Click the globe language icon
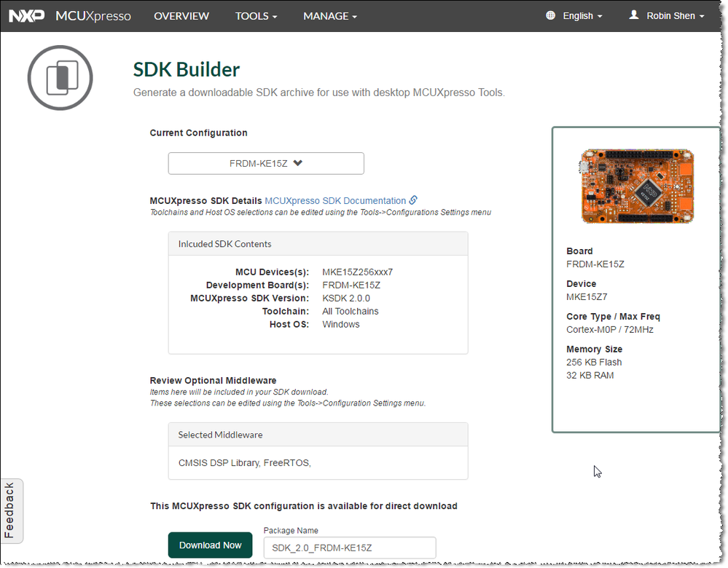Viewport: 728px width, 568px height. point(550,15)
